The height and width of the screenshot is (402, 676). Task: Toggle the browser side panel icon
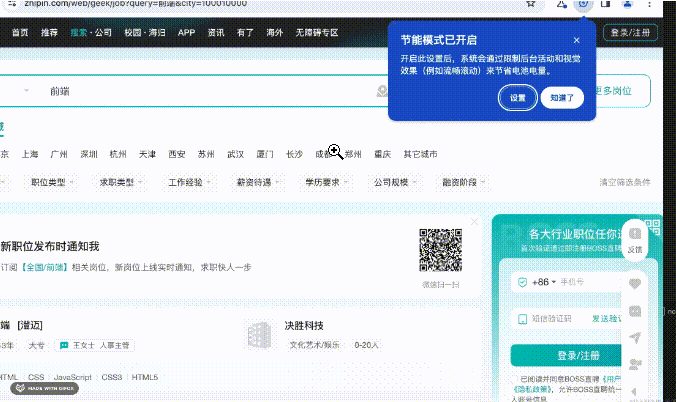click(605, 4)
